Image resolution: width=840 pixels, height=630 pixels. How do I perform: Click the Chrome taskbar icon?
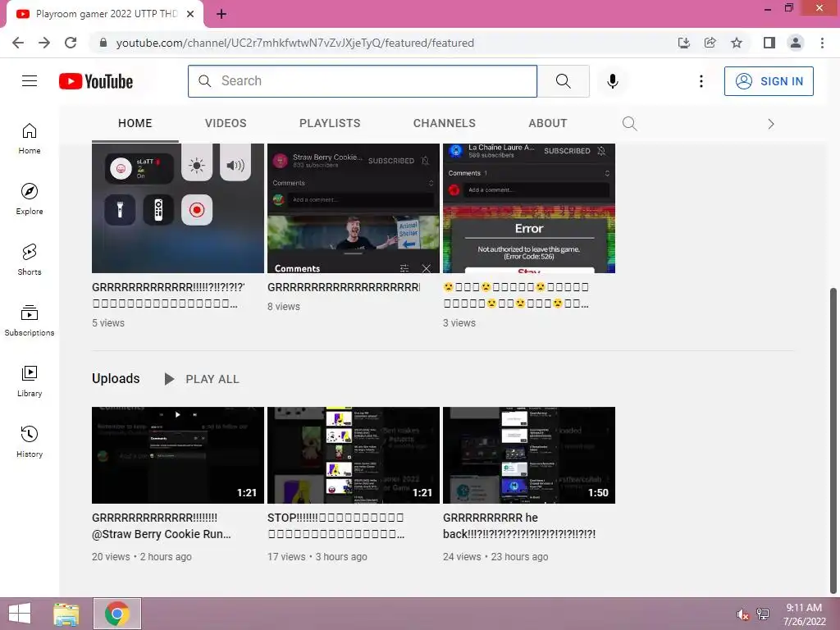(117, 614)
